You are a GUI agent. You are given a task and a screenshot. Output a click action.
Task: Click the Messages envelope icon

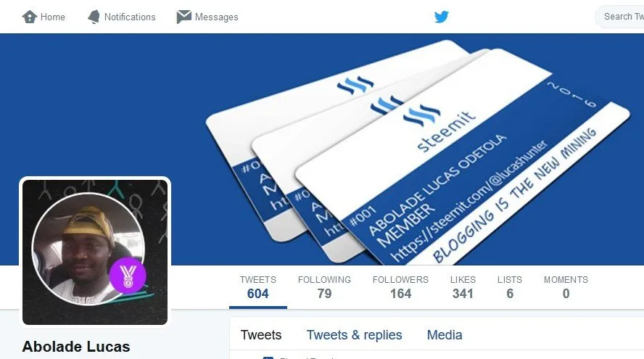(x=183, y=17)
